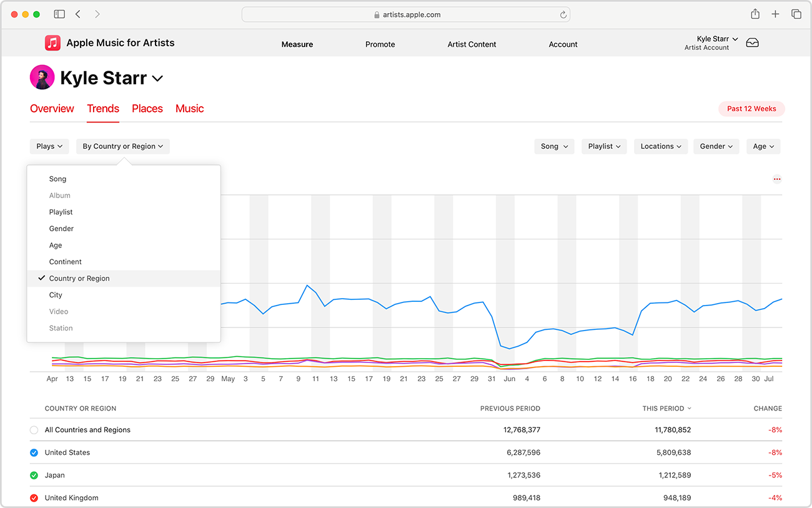Select All Countries and Regions checkbox
This screenshot has width=812, height=508.
click(34, 430)
